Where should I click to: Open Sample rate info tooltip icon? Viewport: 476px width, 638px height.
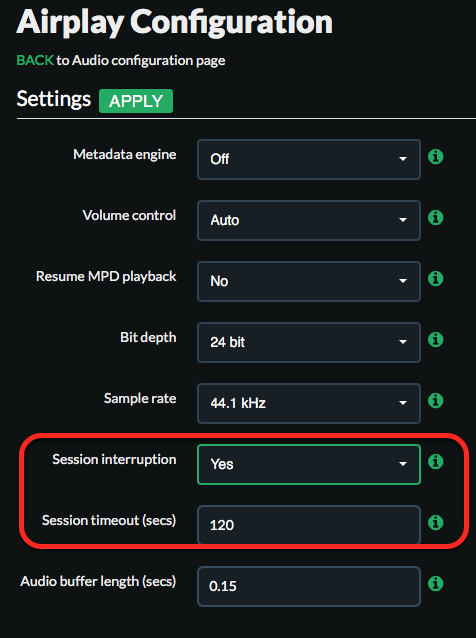(x=435, y=400)
